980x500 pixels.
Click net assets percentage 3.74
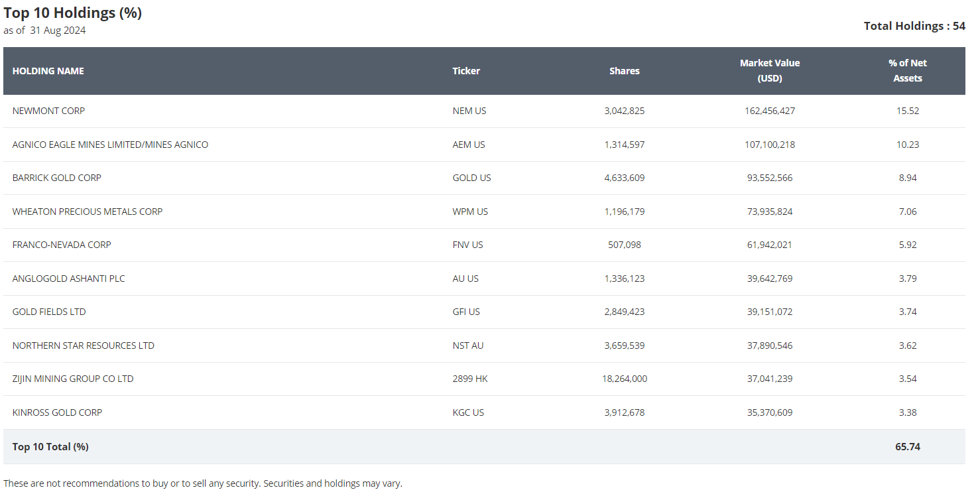pos(908,312)
